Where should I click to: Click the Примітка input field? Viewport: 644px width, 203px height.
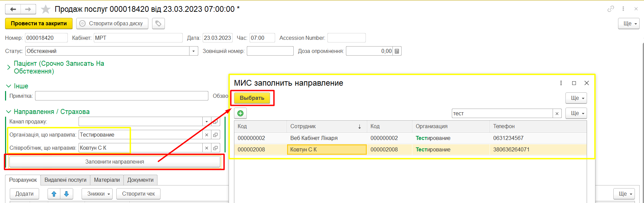[x=121, y=96]
